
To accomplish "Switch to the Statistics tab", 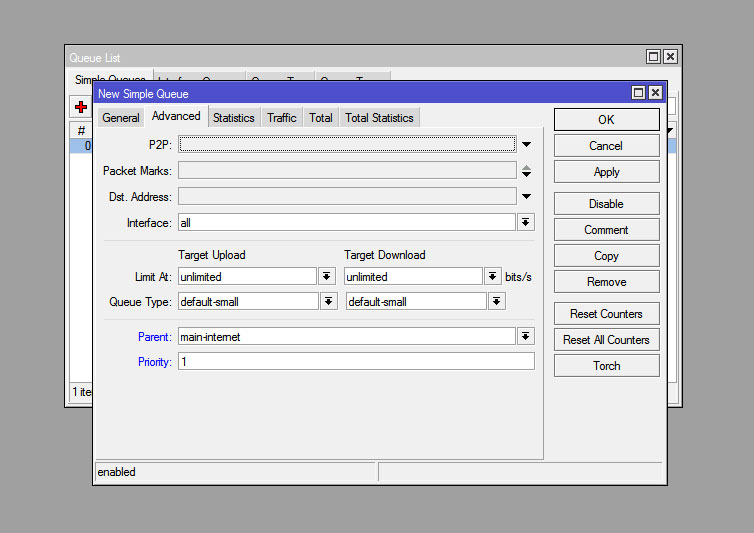I will pyautogui.click(x=233, y=118).
